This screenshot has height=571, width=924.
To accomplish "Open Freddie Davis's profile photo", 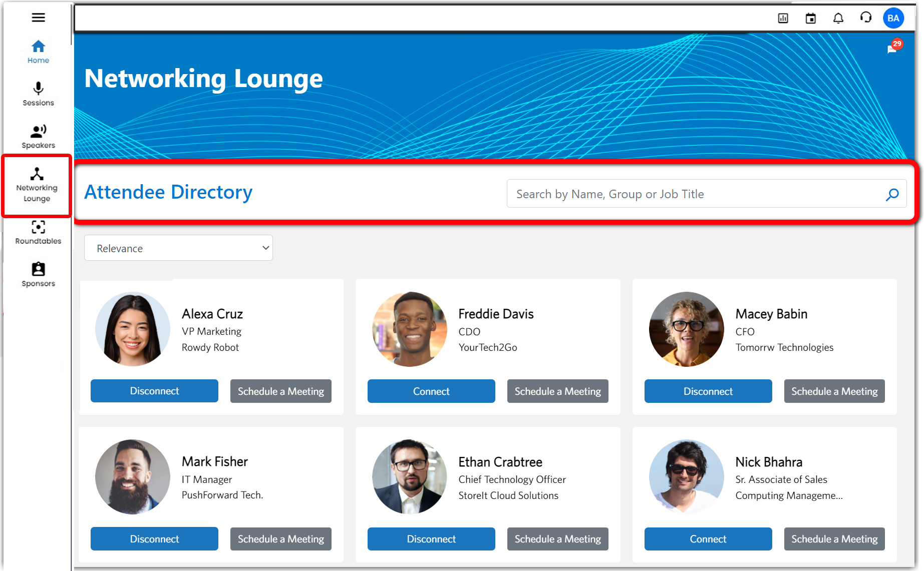I will 410,329.
